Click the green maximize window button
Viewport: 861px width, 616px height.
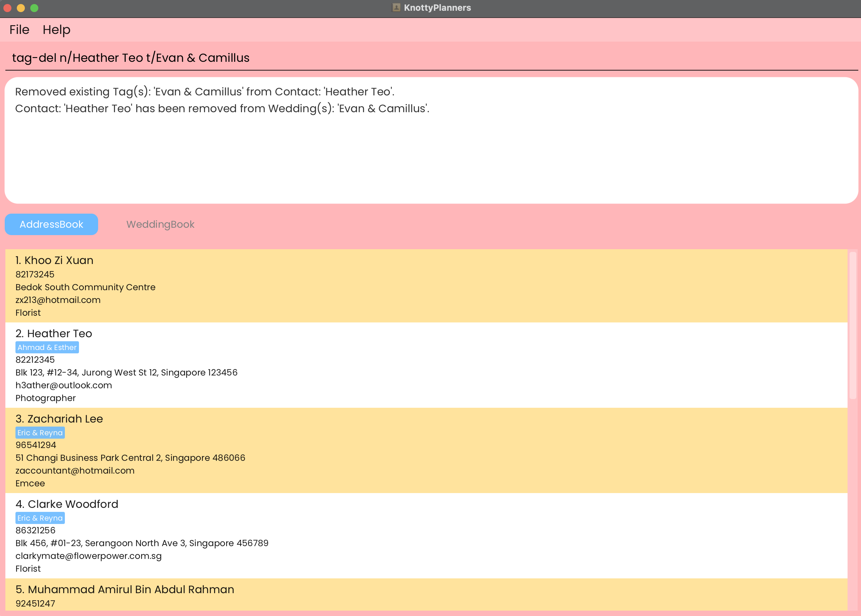click(34, 8)
